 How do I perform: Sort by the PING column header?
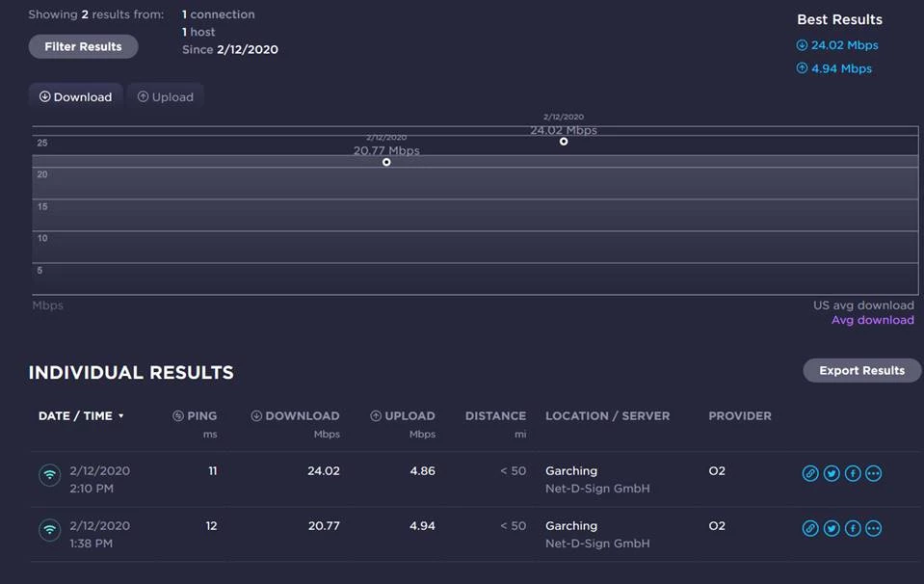pos(195,416)
